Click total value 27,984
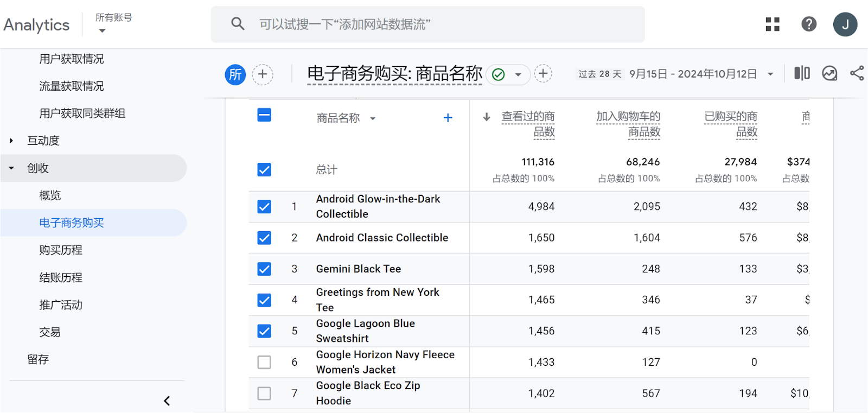The image size is (868, 413). point(741,162)
